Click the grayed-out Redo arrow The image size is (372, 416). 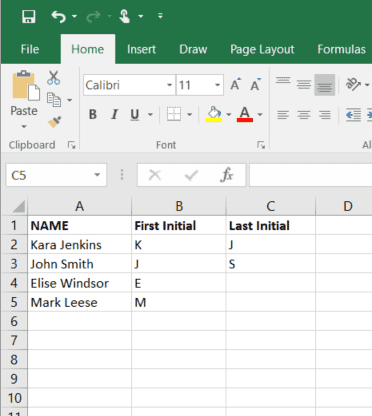tap(93, 16)
